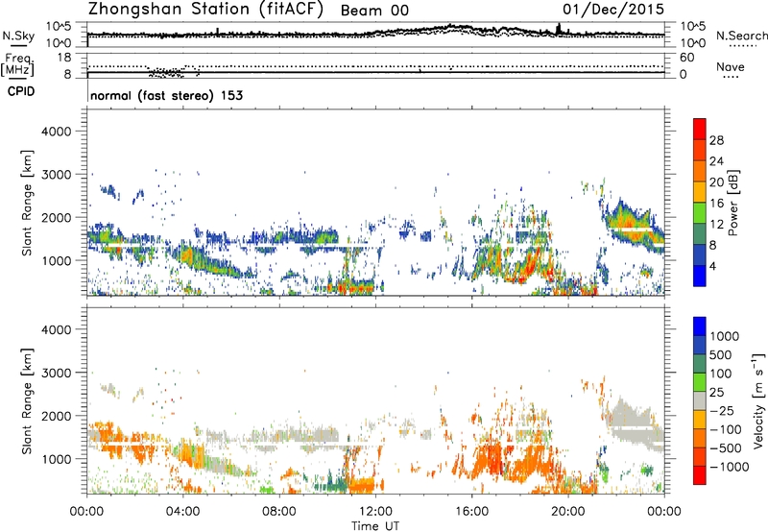Pick the yellow 16–20 dB power colorbar segment

tap(700, 192)
